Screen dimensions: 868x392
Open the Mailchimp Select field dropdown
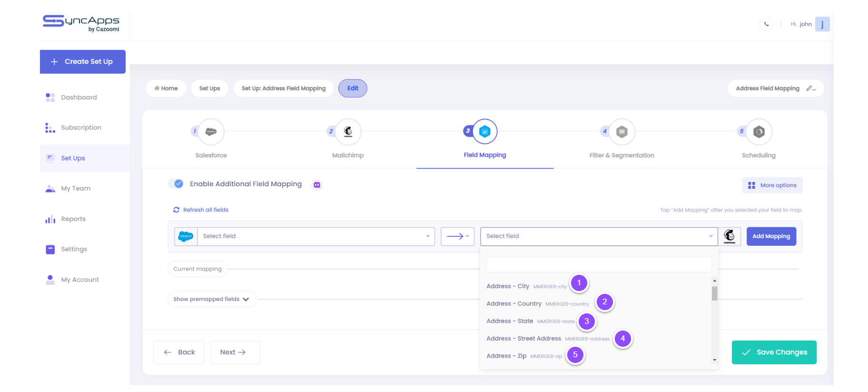point(599,236)
